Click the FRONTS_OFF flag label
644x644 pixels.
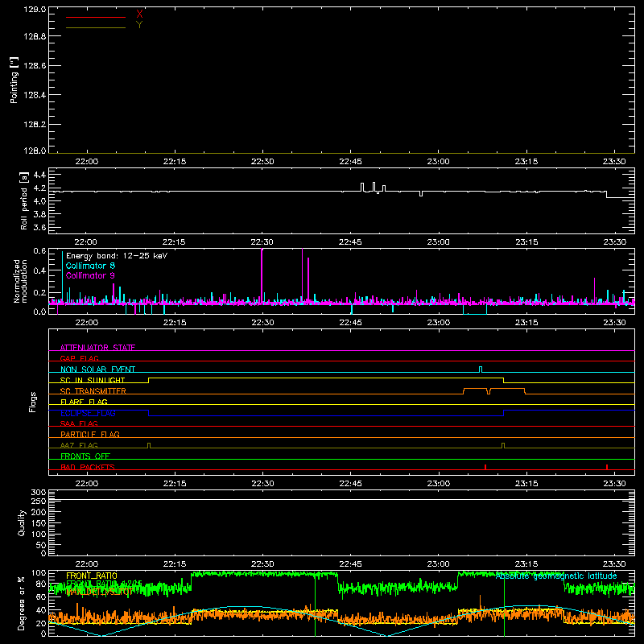(85, 456)
